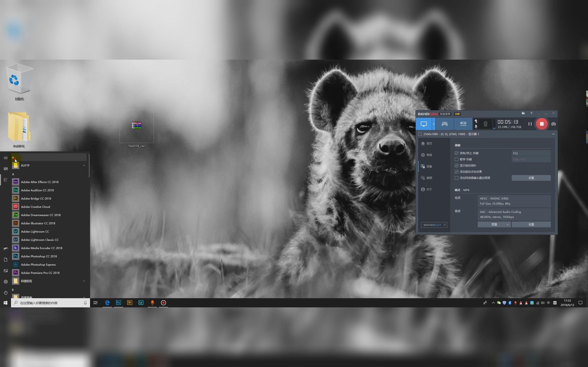Stop the recording with the red button
This screenshot has width=588, height=367.
[x=541, y=124]
